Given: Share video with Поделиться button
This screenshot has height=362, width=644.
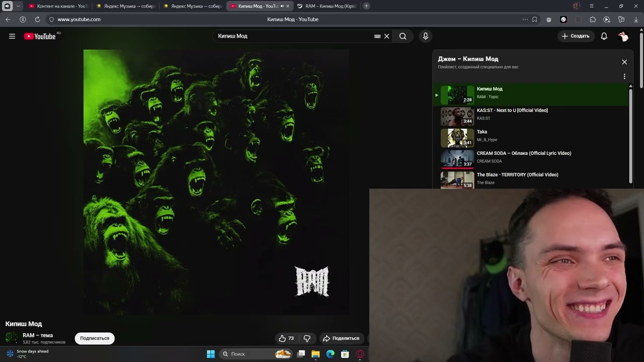Looking at the screenshot, I should pyautogui.click(x=341, y=338).
